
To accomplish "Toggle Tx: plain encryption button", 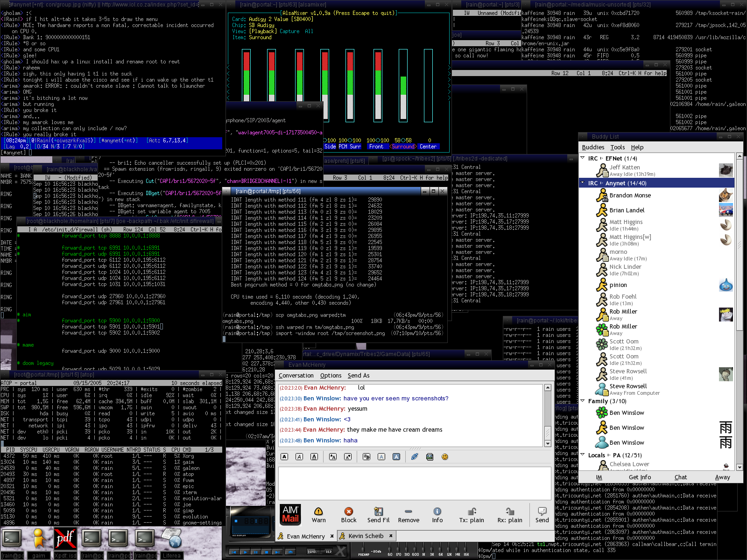I will [x=472, y=515].
